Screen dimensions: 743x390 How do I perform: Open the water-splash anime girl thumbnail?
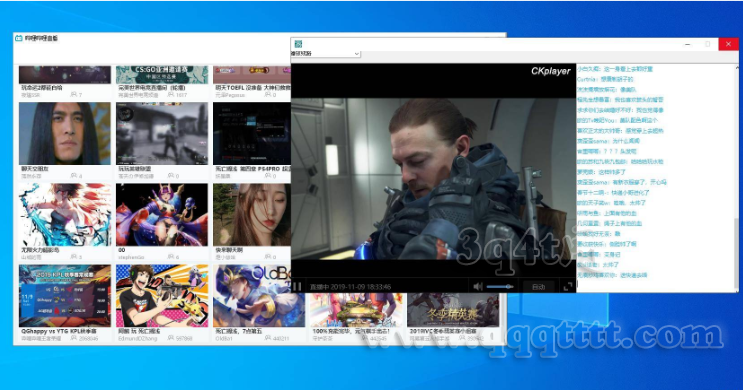tap(65, 215)
